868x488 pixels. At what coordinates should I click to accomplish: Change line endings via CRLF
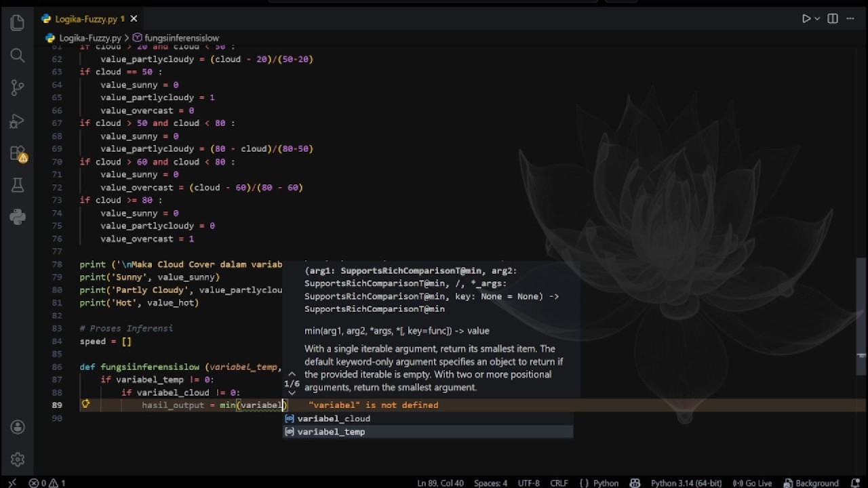coord(559,483)
